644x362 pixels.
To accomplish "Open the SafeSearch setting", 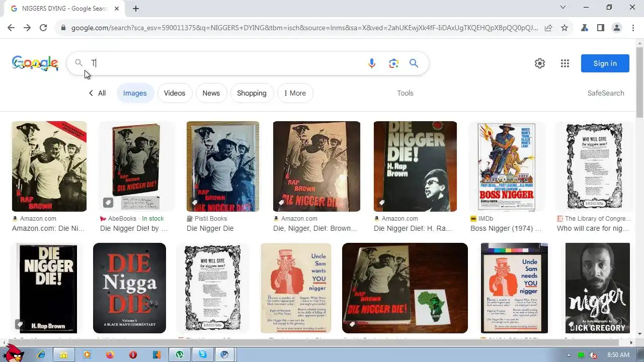I will (x=606, y=93).
